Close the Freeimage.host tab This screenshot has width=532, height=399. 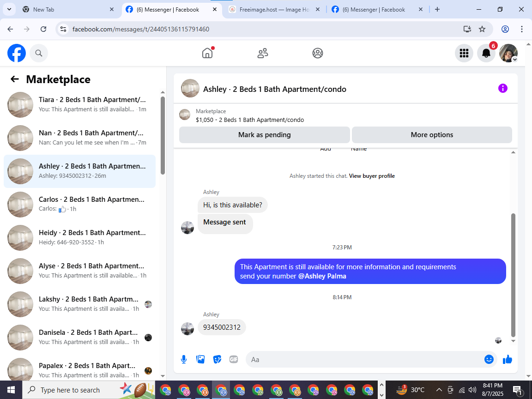(x=318, y=10)
